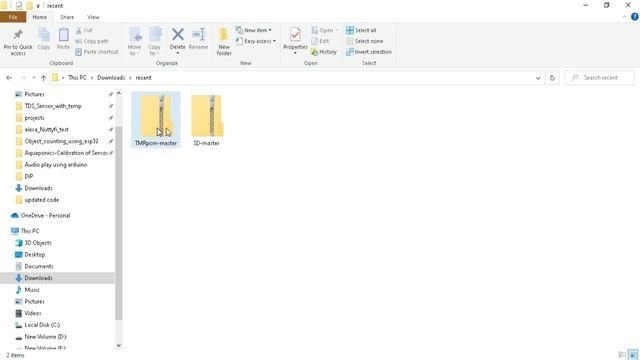Screen dimensions: 640x360
Task: Click navigation pane scrollbar down arrow
Action: pyautogui.click(x=119, y=346)
